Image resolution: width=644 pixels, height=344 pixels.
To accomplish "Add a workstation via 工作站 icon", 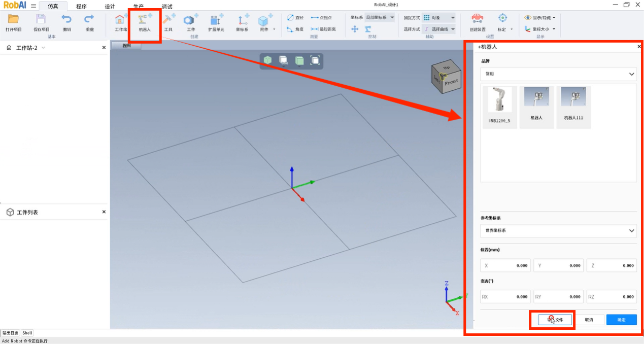I will [x=121, y=23].
